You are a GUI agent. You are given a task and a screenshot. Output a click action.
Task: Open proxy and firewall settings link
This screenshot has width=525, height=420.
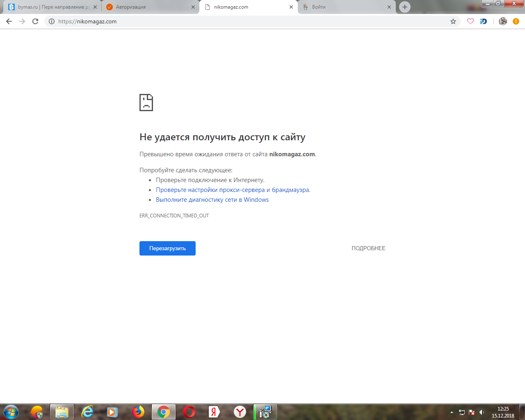pos(233,190)
